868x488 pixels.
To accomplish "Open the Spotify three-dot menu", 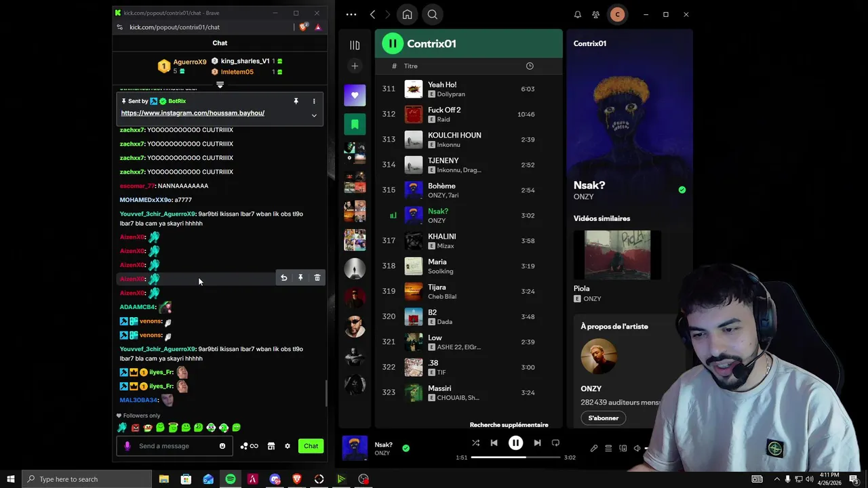I will pos(351,14).
